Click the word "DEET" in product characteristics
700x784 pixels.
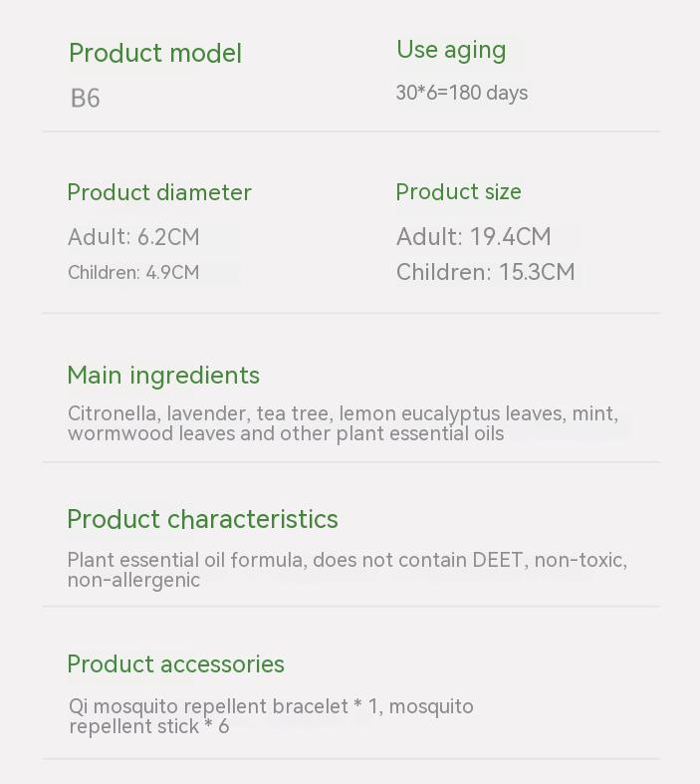pyautogui.click(x=498, y=560)
